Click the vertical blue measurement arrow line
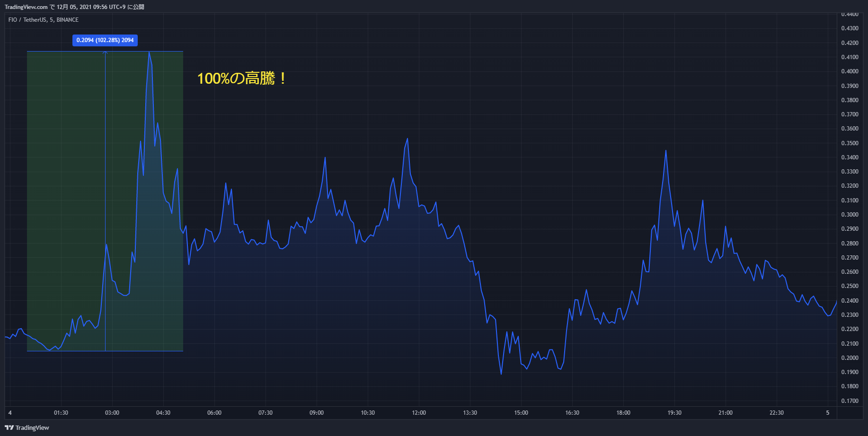The height and width of the screenshot is (436, 868). point(105,201)
